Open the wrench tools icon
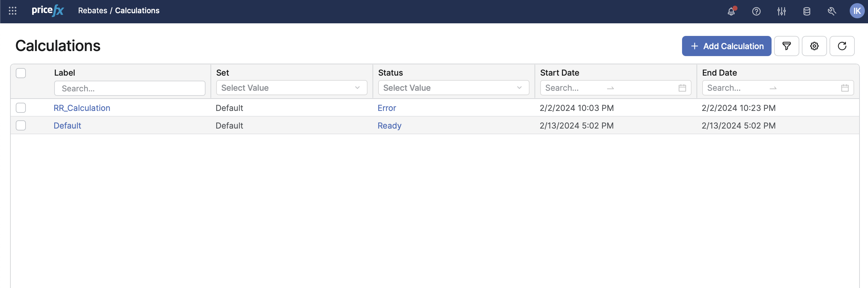The width and height of the screenshot is (868, 288). 832,11
